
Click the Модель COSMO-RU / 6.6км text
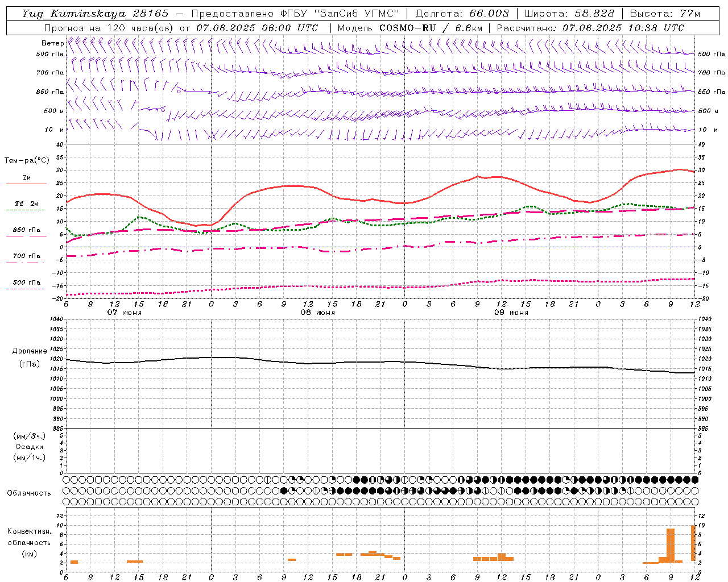pyautogui.click(x=409, y=28)
